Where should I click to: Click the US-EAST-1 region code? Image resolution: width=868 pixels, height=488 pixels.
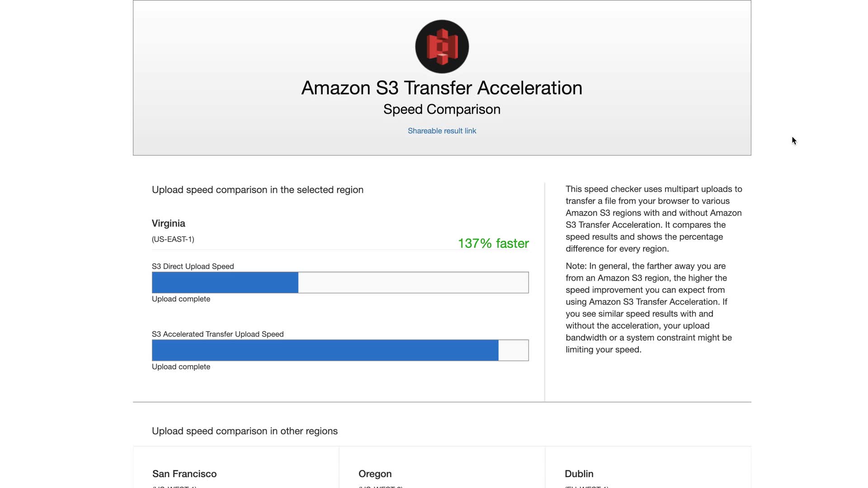[x=173, y=239]
